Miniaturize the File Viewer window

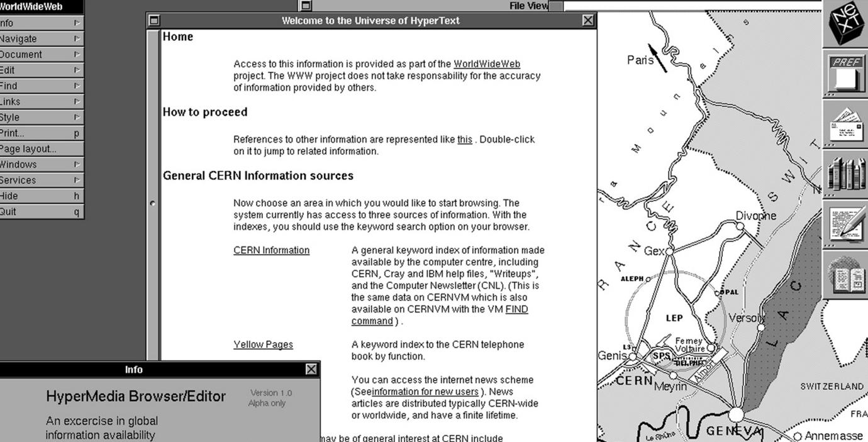306,6
